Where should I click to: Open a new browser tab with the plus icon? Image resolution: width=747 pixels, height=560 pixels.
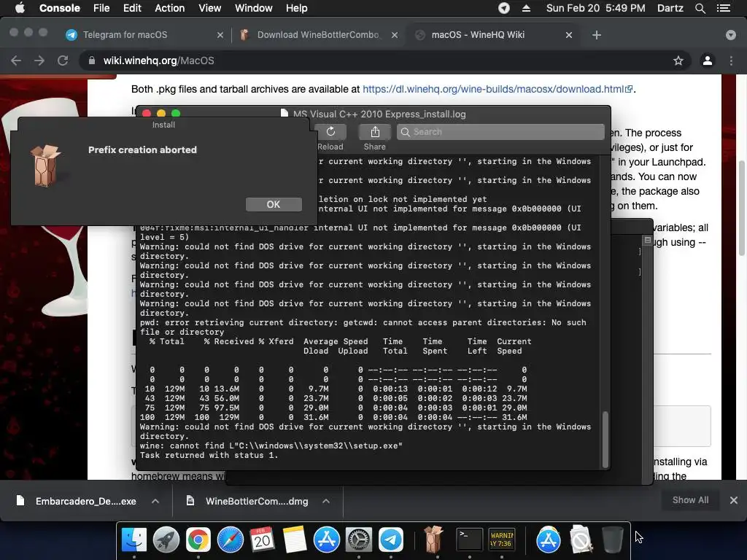pos(597,35)
